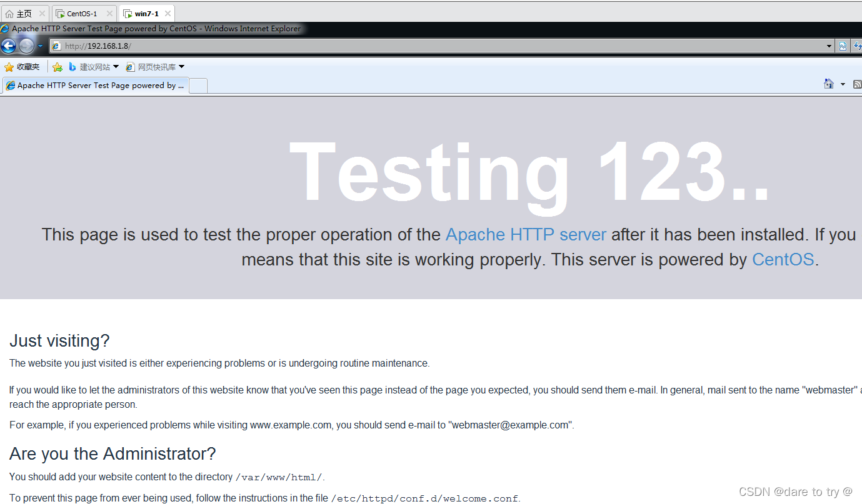Expand the address bar autocomplete dropdown
Screen dimensions: 862x504
pyautogui.click(x=829, y=46)
